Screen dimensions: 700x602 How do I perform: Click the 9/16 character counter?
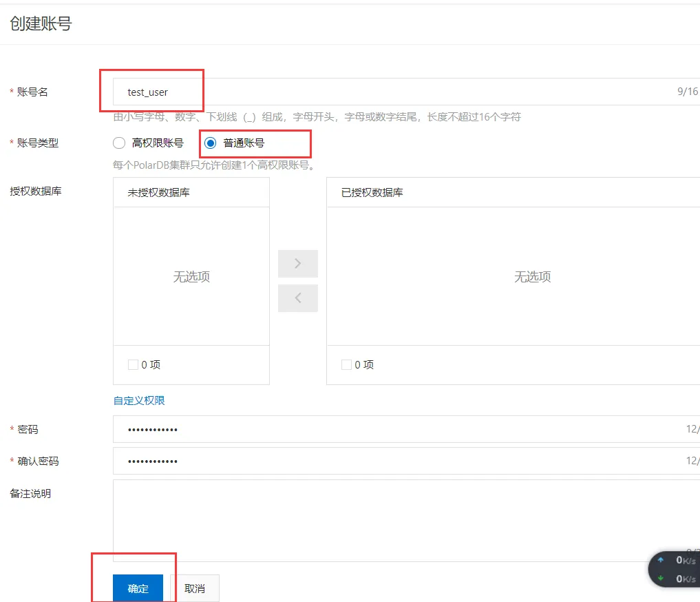coord(688,92)
